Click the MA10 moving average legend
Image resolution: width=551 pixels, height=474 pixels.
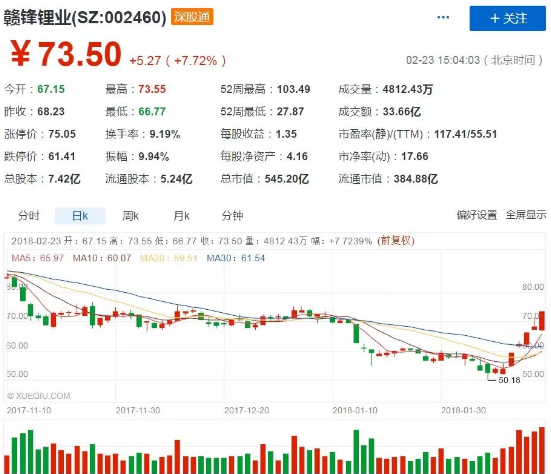coord(102,258)
